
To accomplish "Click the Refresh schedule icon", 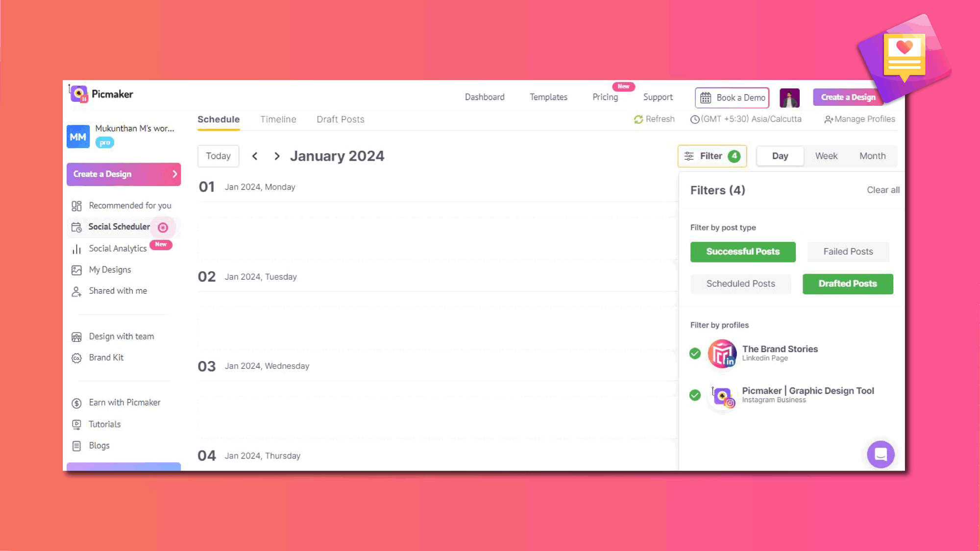I will click(638, 119).
